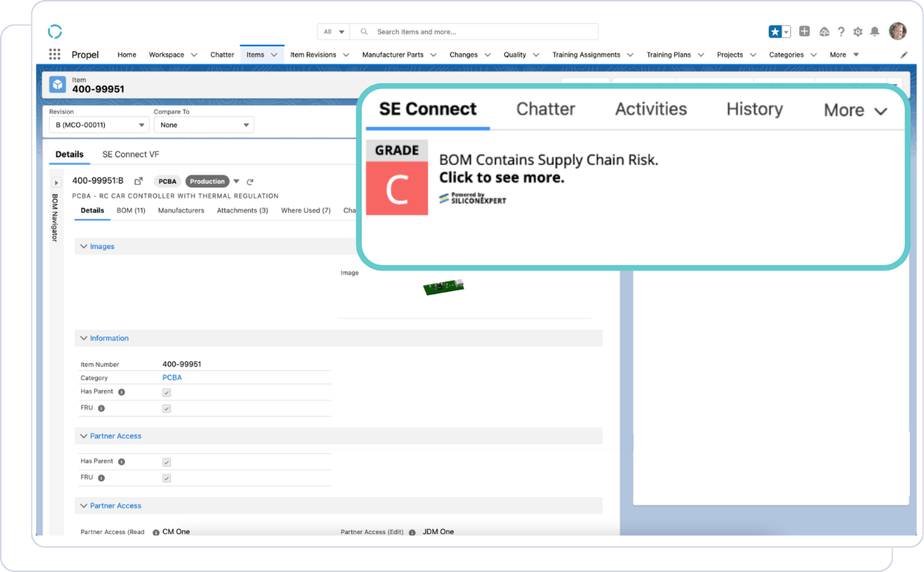Open the Compare To None dropdown
The height and width of the screenshot is (572, 924).
coord(204,125)
